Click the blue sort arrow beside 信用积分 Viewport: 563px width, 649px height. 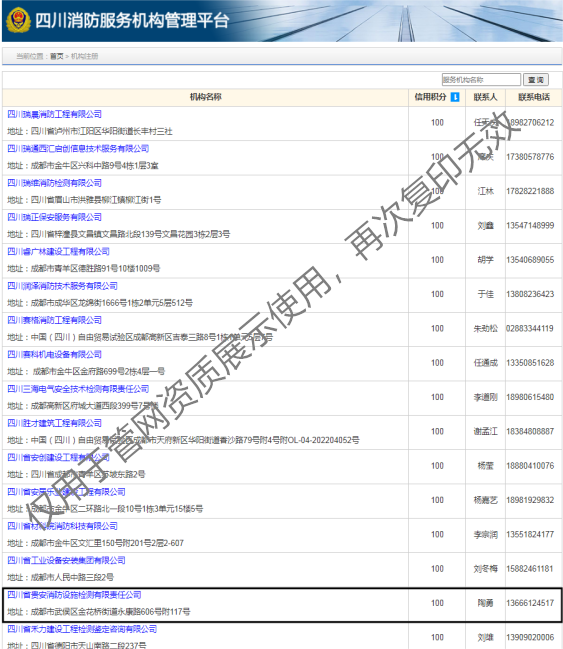click(455, 97)
